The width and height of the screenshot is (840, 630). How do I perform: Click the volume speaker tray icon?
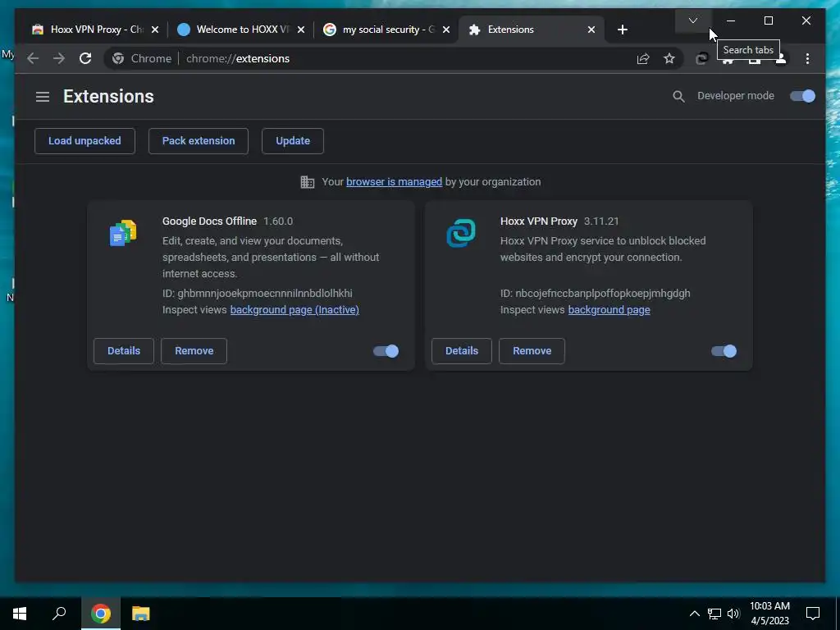click(733, 614)
